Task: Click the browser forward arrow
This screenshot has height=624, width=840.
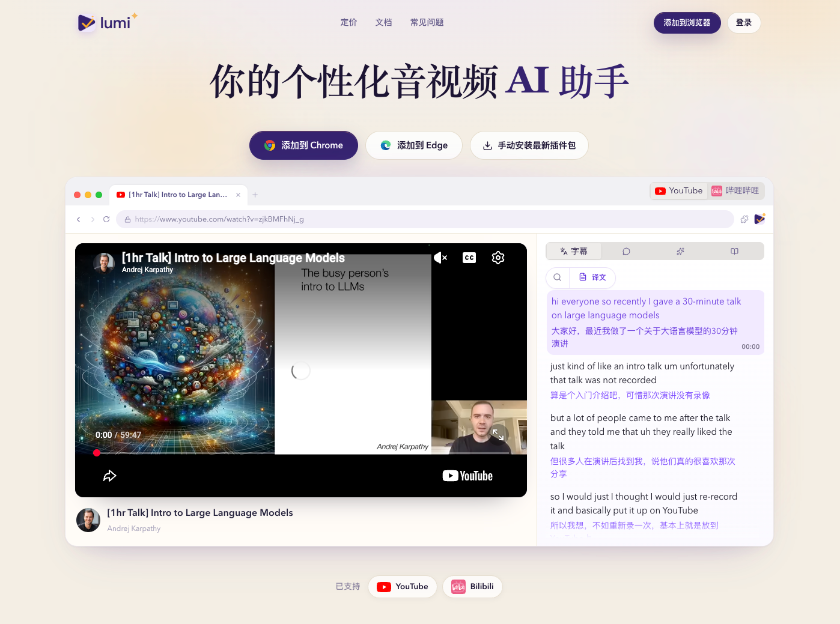Action: click(x=93, y=219)
